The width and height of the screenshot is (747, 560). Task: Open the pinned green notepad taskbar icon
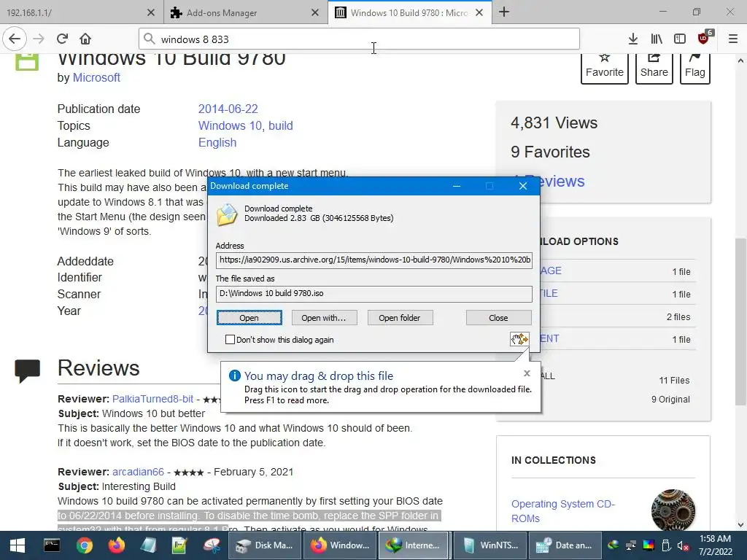coord(179,545)
